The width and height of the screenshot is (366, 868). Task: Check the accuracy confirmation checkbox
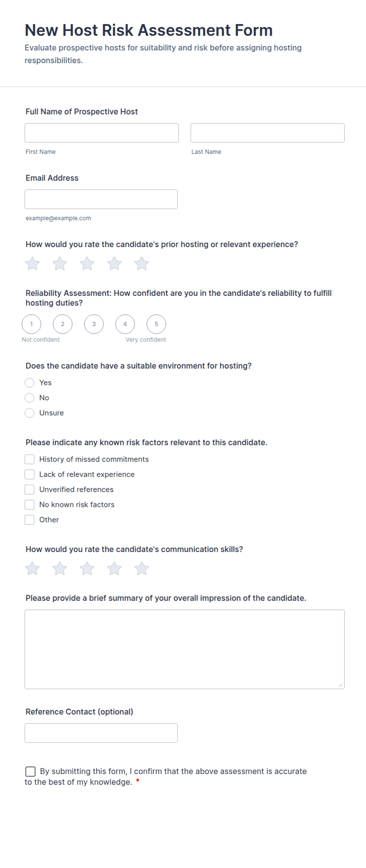(x=30, y=772)
